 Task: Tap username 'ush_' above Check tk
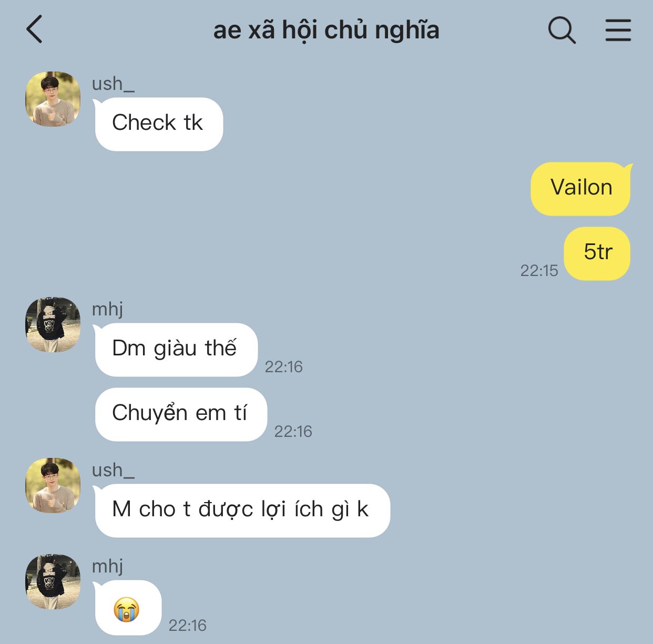point(113,84)
